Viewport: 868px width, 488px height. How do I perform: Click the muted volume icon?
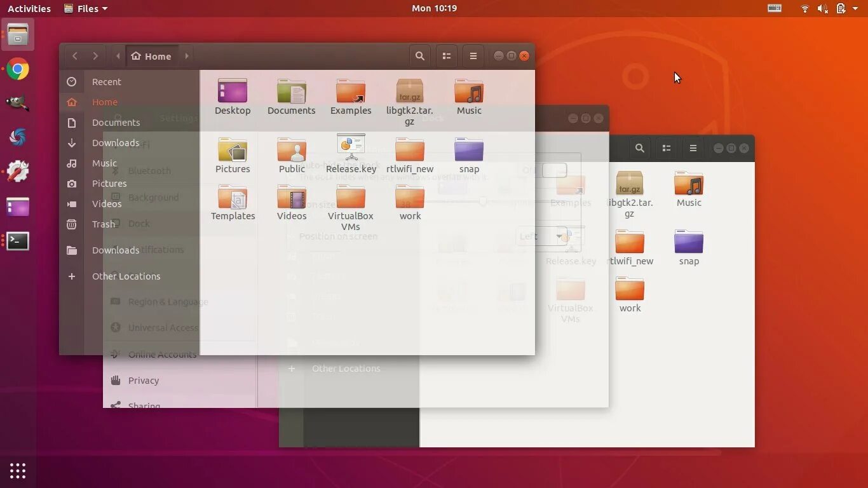coord(822,8)
